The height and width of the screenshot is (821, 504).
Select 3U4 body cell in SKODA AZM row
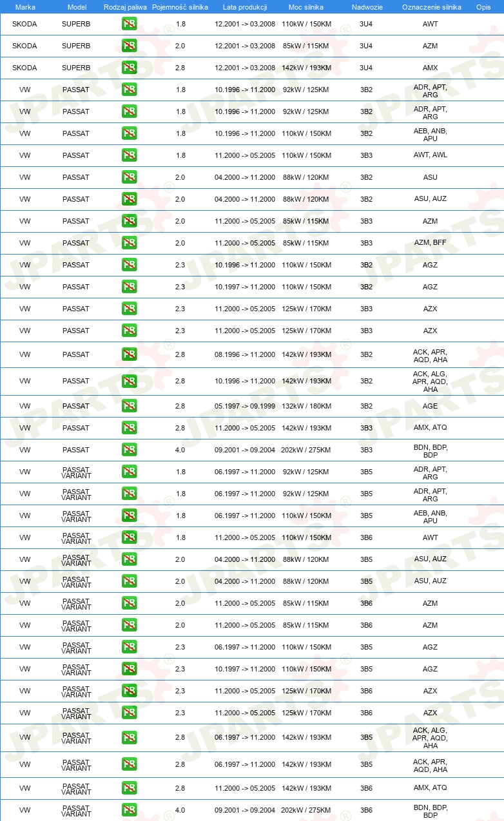366,46
